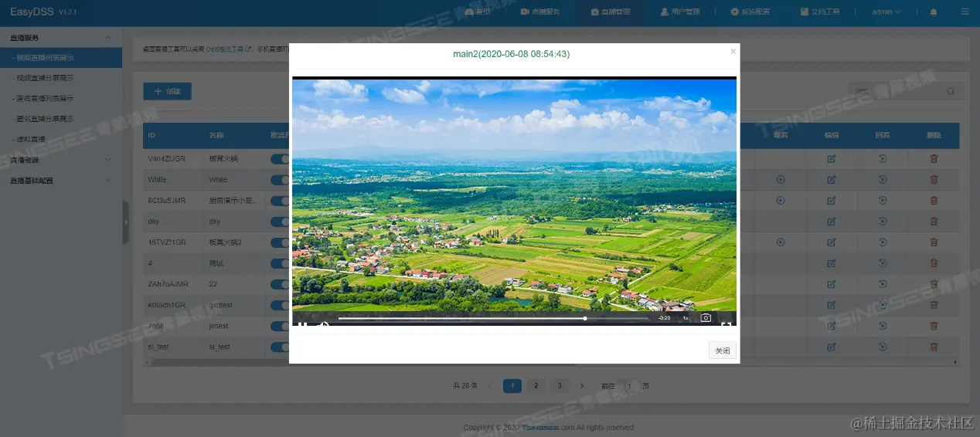The image size is (980, 437).
Task: Open the admin user dropdown
Action: pos(886,12)
